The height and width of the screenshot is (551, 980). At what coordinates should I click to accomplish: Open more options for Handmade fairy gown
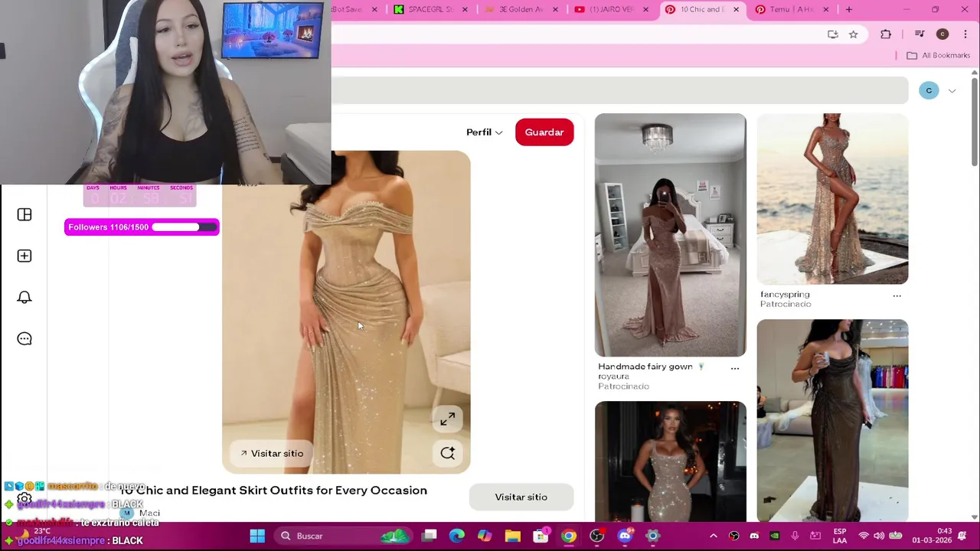735,368
